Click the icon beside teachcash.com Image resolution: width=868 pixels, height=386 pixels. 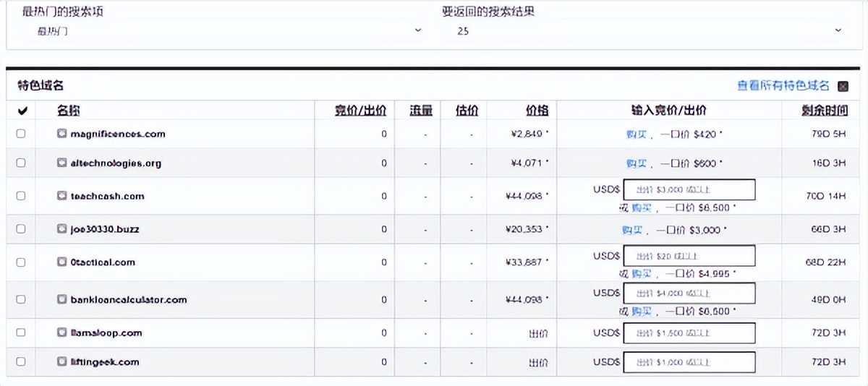(62, 196)
